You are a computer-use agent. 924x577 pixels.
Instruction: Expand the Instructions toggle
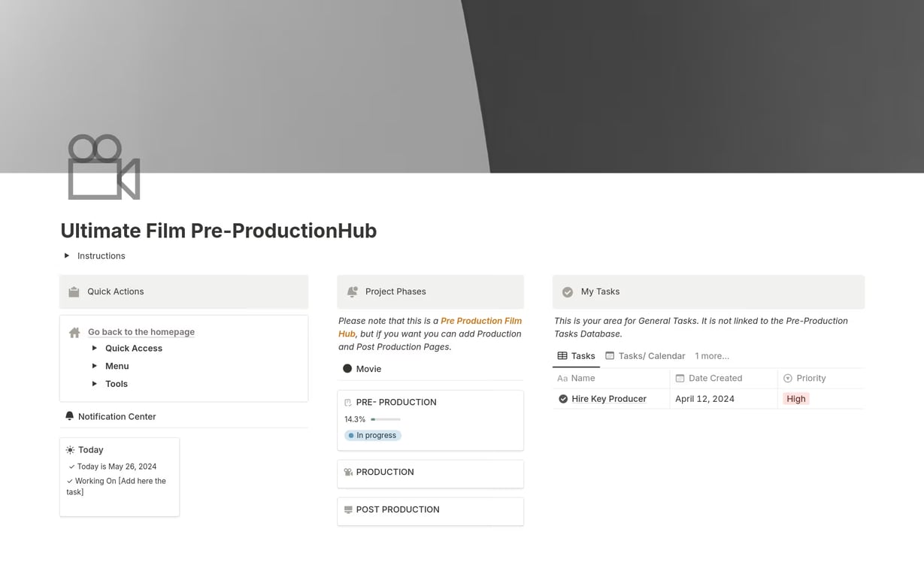[67, 255]
